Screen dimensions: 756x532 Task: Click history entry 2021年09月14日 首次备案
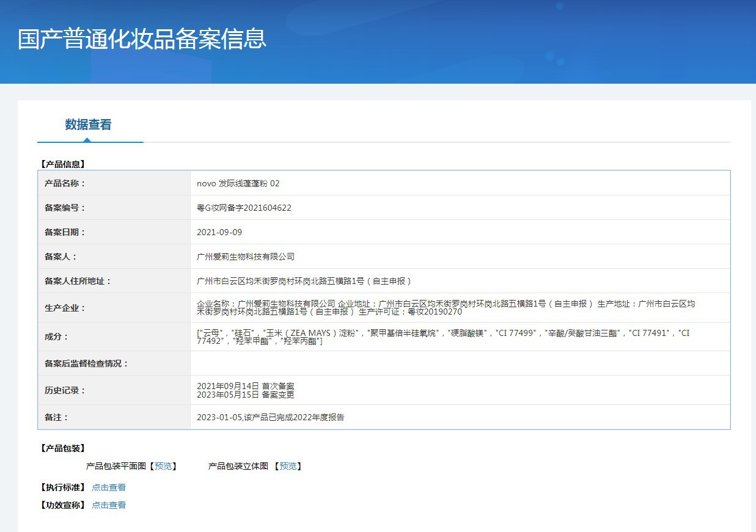coord(246,386)
